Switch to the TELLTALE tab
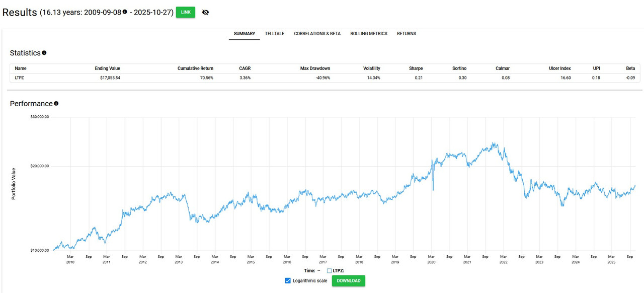The width and height of the screenshot is (644, 293). click(275, 34)
